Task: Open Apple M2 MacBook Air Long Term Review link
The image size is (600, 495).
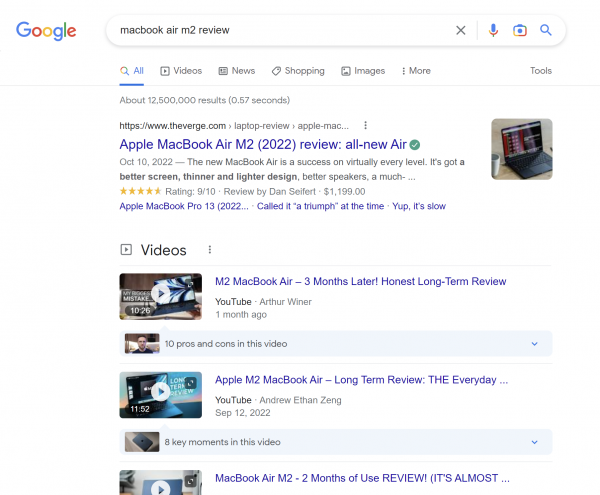Action: click(x=361, y=380)
